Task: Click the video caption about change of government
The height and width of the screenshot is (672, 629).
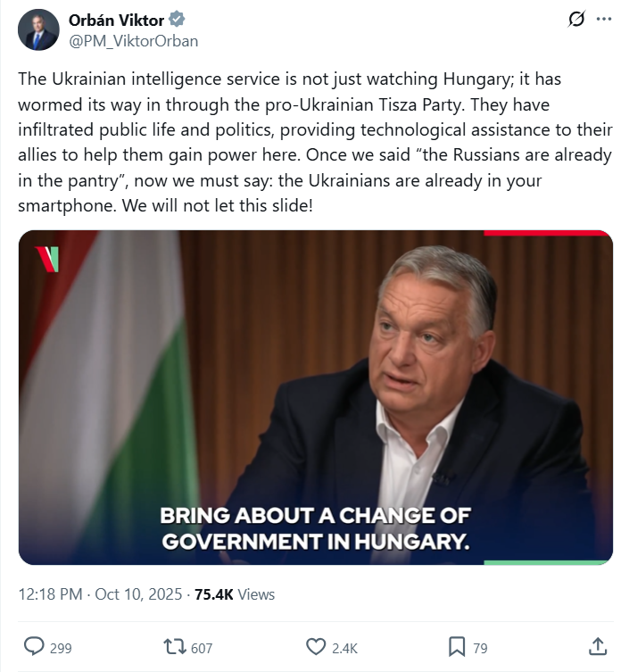Action: coord(314,528)
